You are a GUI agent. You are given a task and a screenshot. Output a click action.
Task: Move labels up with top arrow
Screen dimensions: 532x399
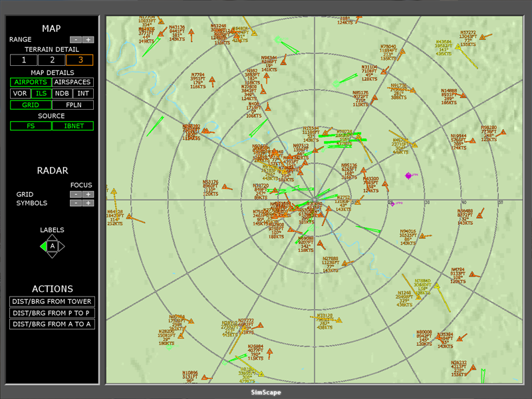[x=53, y=237]
